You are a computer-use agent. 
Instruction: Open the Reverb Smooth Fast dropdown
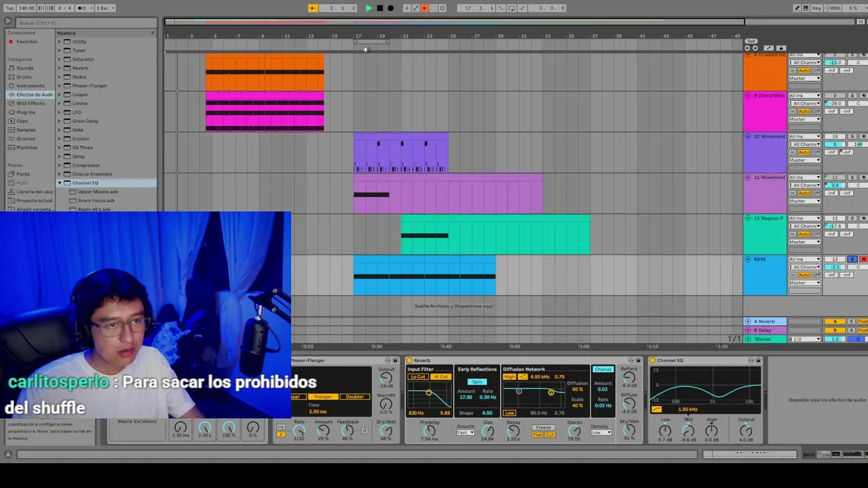[x=465, y=433]
